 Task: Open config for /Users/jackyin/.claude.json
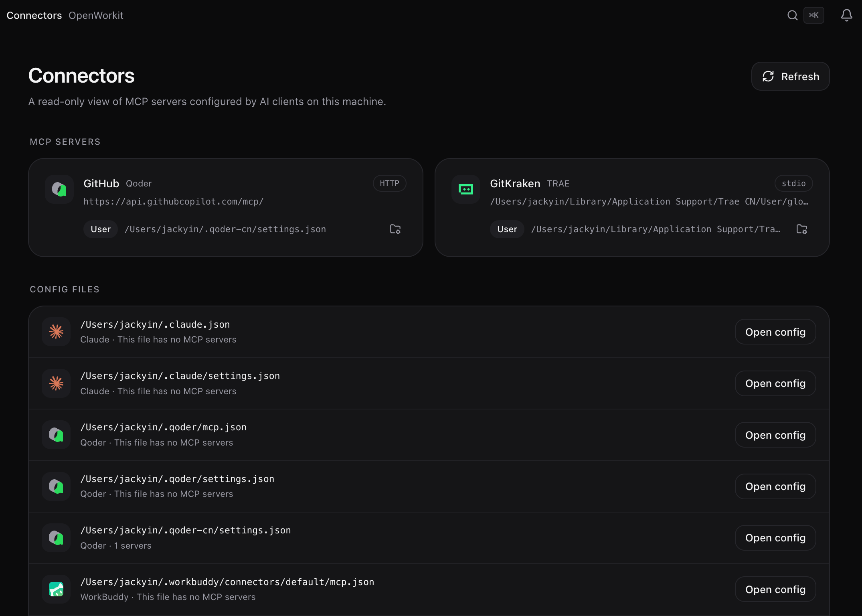(775, 332)
